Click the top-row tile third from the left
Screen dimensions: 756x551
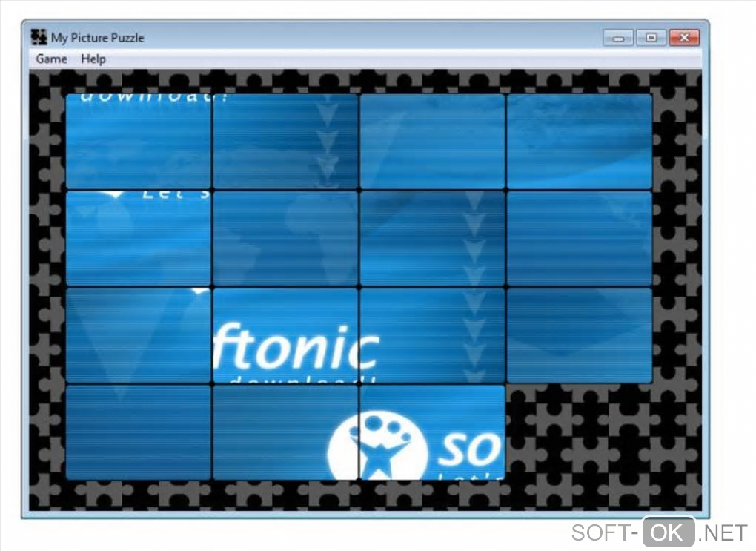433,142
